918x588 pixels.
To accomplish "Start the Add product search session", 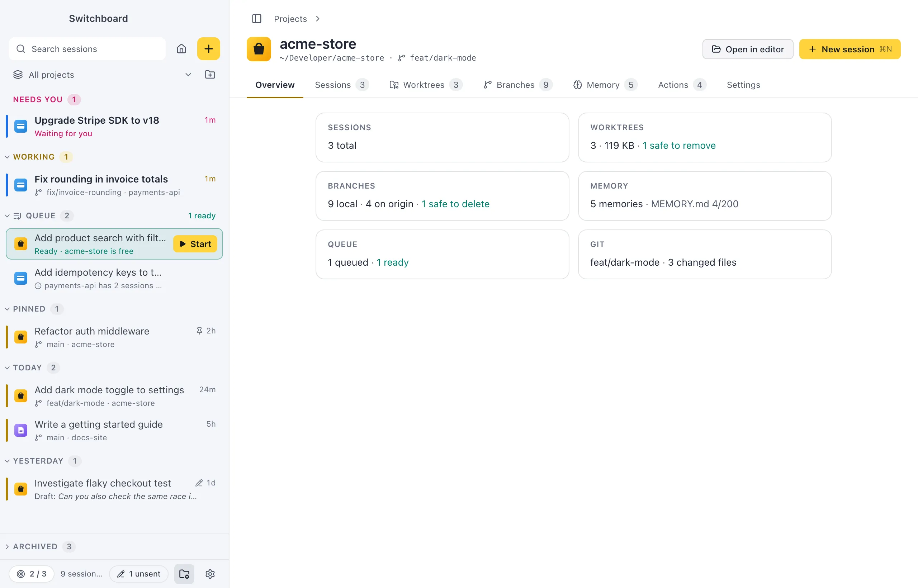I will [195, 244].
